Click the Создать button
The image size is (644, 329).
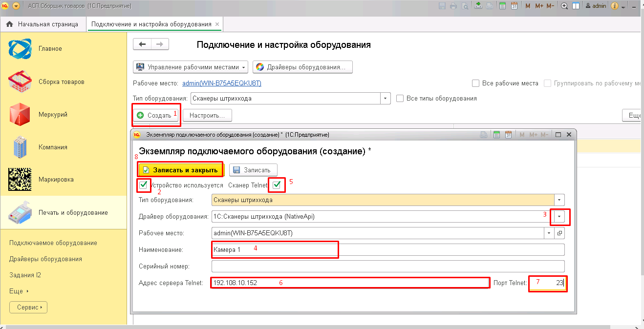point(155,115)
